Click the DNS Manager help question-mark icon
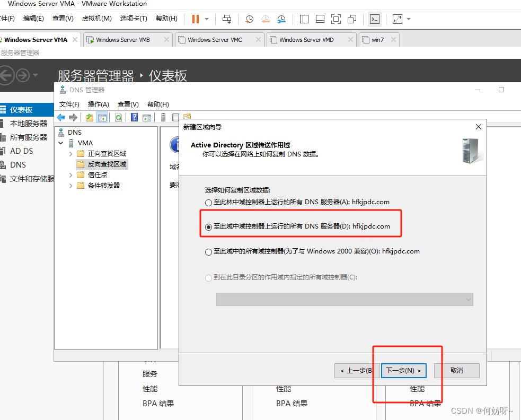The image size is (521, 420). click(x=135, y=118)
